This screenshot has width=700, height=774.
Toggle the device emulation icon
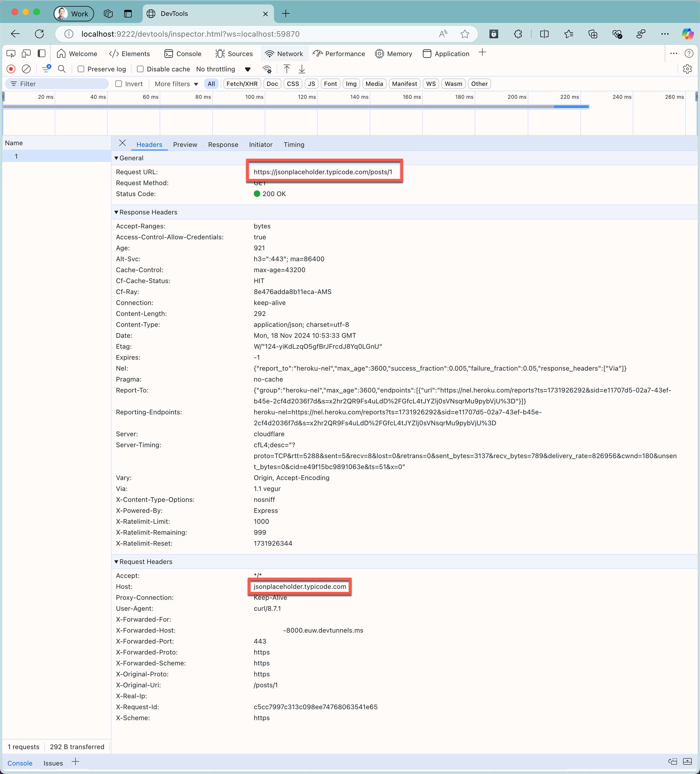click(26, 54)
